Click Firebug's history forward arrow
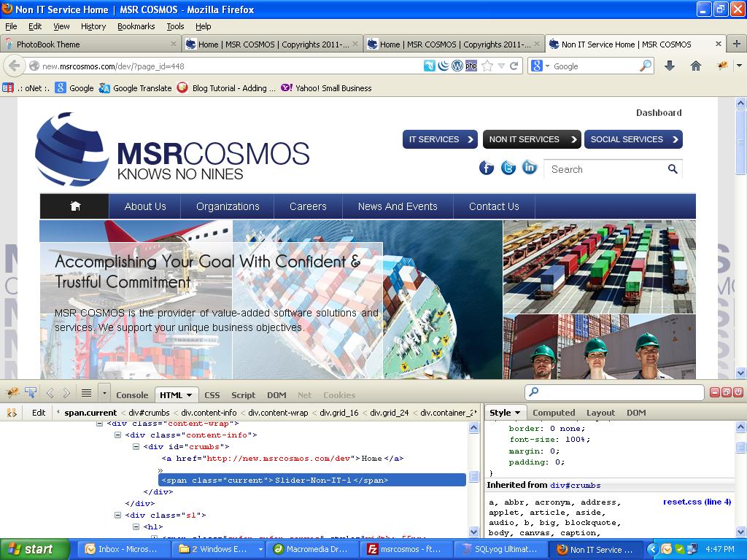This screenshot has width=747, height=560. pyautogui.click(x=66, y=393)
